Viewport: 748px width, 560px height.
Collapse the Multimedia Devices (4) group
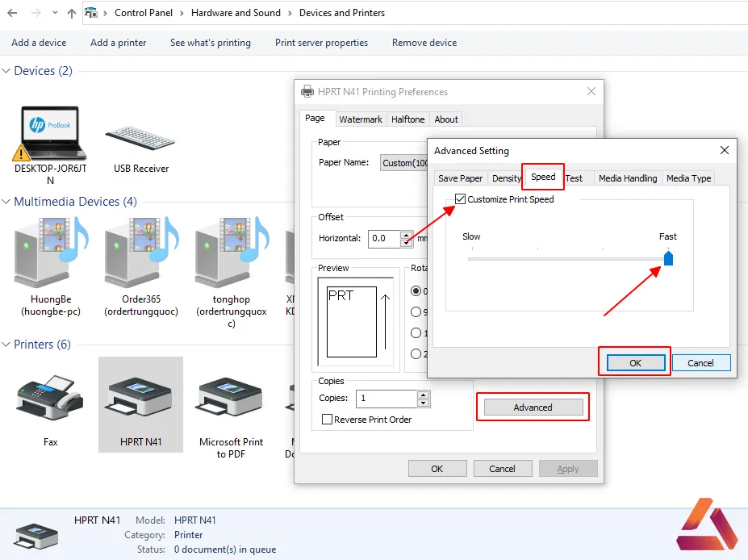(x=6, y=201)
